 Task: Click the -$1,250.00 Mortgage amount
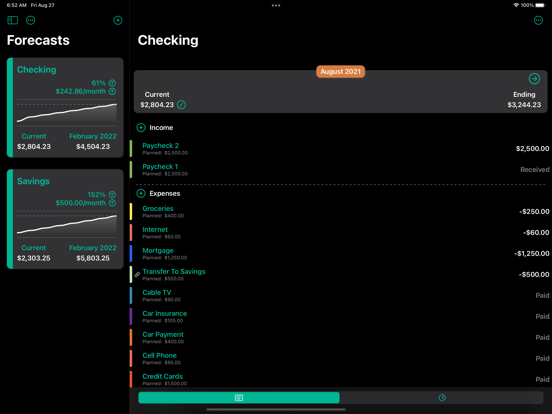[532, 253]
